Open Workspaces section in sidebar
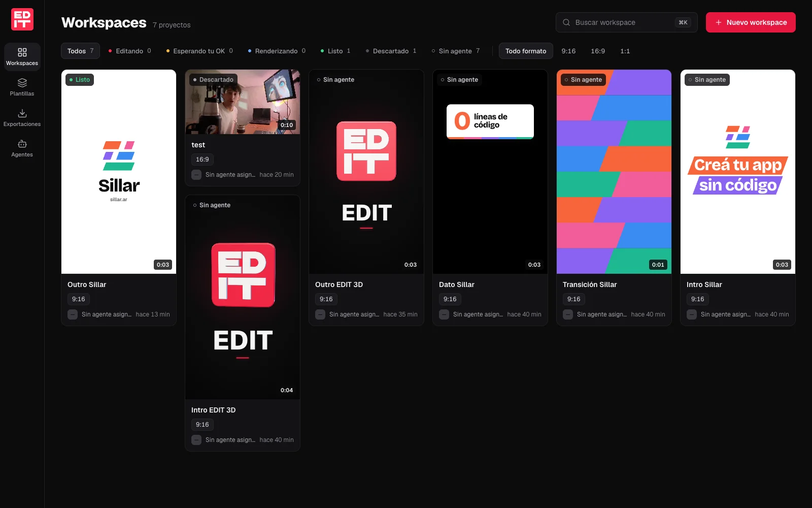The image size is (812, 508). coord(22,57)
